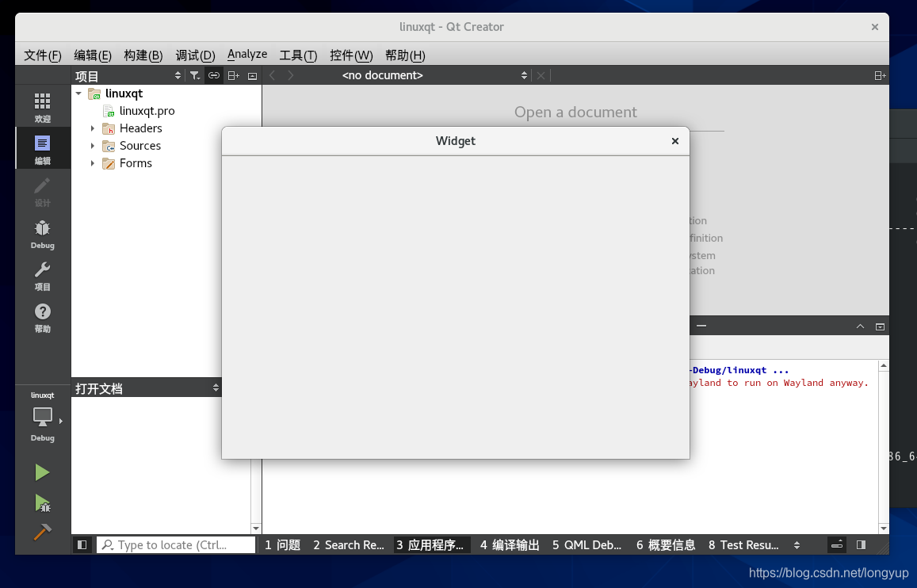Open output panes selector arrows in status bar

pos(797,544)
